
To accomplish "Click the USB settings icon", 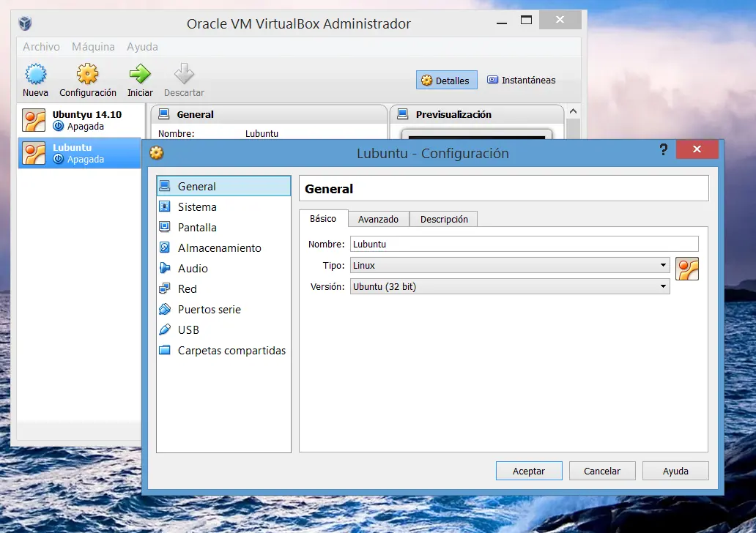I will [x=169, y=329].
